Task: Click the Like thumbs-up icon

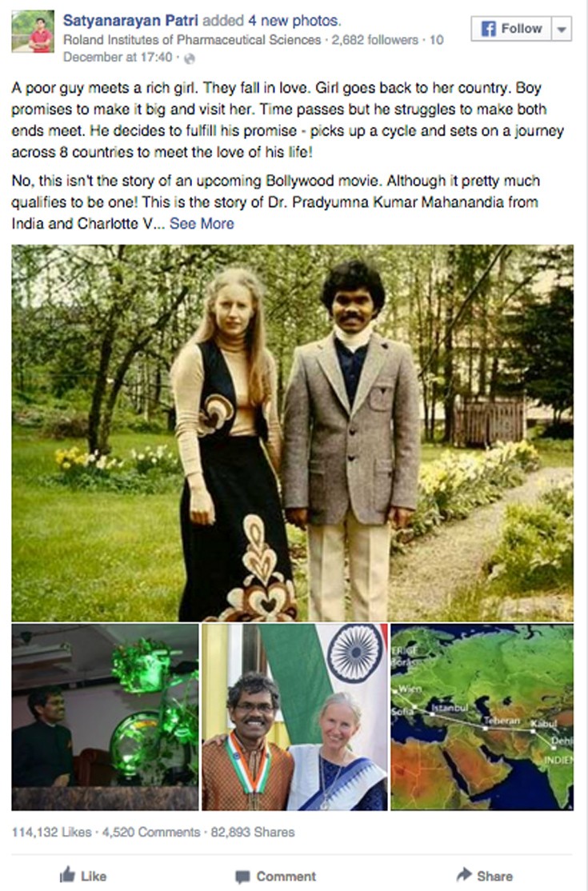Action: pos(67,874)
